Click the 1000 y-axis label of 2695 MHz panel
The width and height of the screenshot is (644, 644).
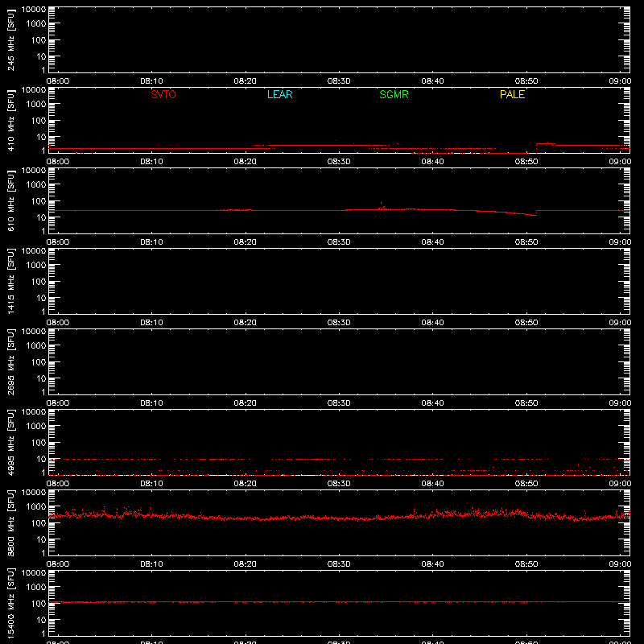36,346
